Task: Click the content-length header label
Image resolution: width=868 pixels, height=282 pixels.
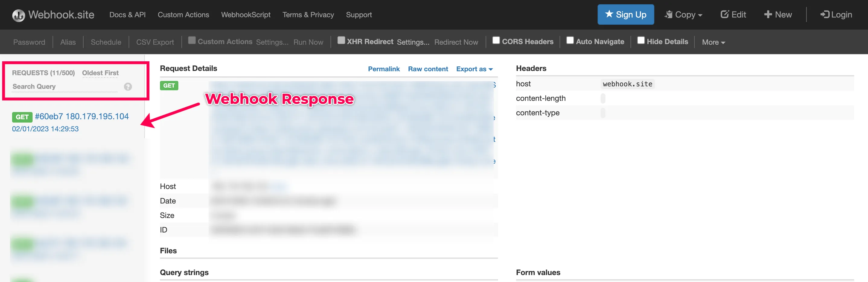Action: [541, 98]
